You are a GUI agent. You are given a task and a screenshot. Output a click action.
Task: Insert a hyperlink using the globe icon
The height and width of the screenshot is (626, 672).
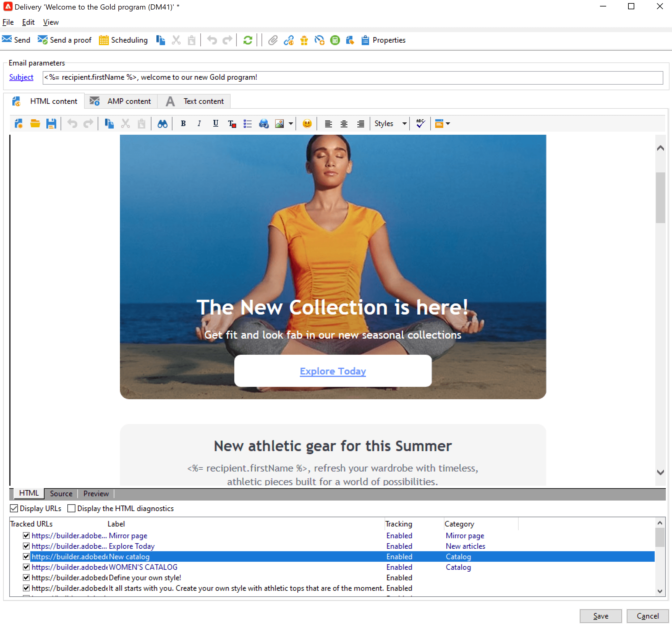(x=264, y=123)
